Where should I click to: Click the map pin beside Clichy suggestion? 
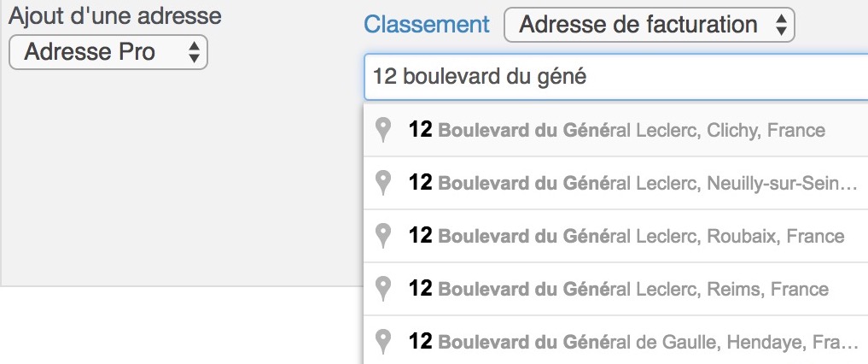[382, 130]
